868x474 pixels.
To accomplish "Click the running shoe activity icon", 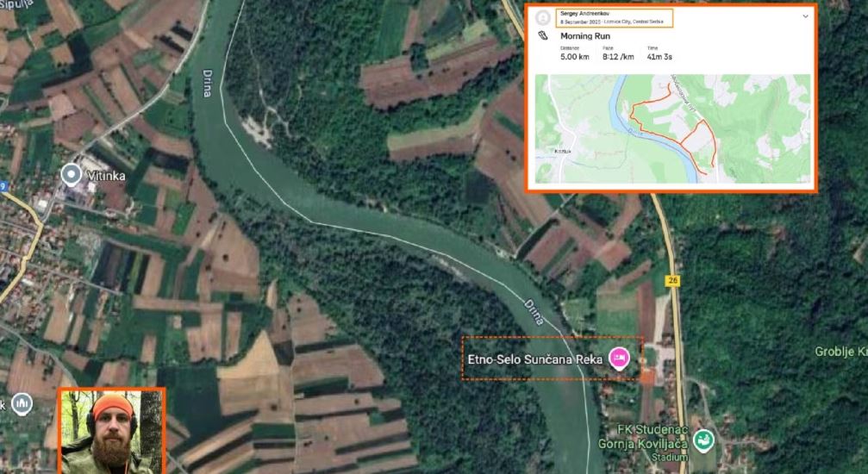I will [543, 37].
